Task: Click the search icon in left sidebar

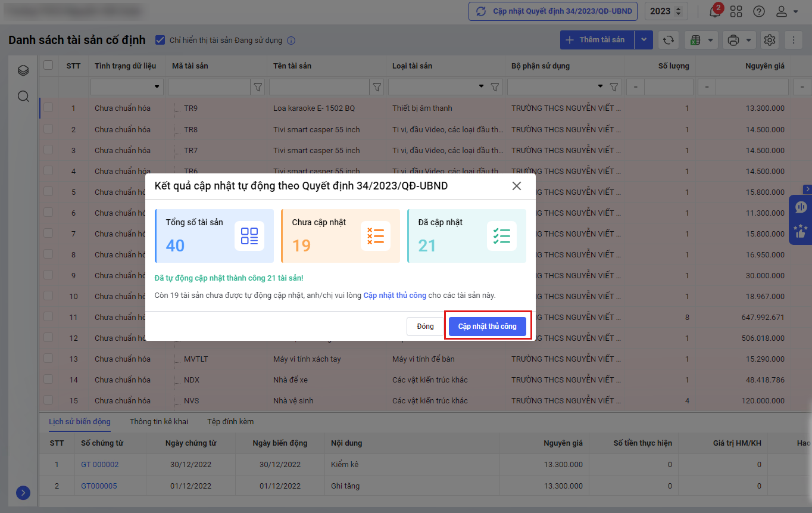Action: click(x=23, y=97)
